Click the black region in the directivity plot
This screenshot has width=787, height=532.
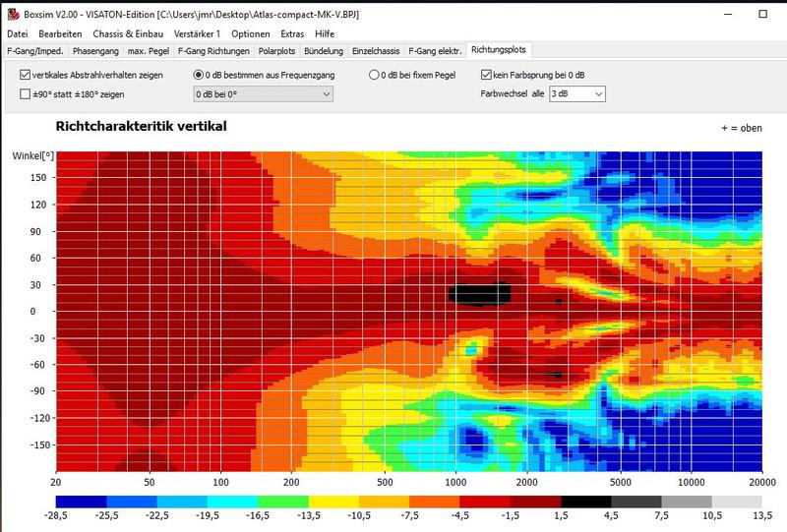479,294
